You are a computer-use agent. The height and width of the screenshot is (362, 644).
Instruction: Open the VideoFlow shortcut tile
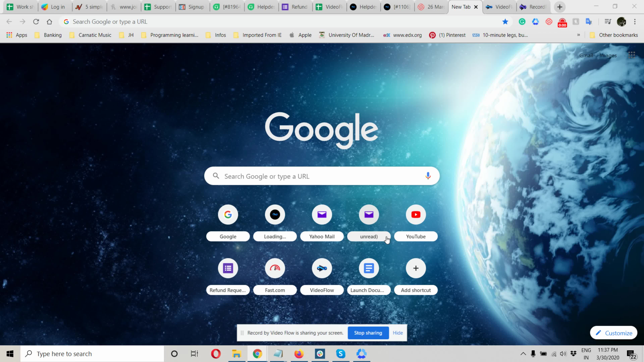pyautogui.click(x=322, y=276)
